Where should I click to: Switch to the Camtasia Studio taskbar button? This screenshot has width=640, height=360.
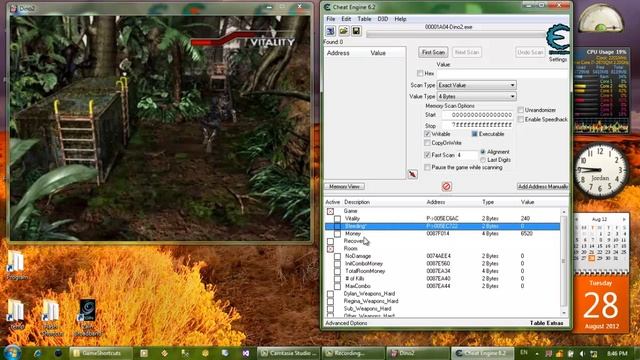coord(289,353)
